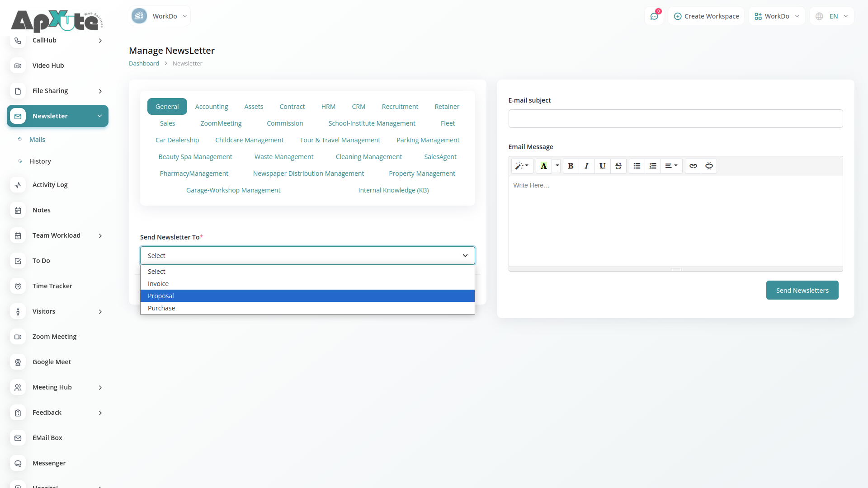Viewport: 868px width, 488px height.
Task: Open the paragraph alignment dropdown
Action: [671, 166]
